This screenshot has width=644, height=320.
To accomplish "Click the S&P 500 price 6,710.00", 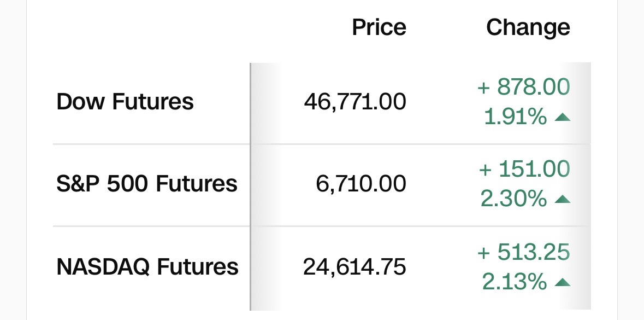I will coord(361,184).
